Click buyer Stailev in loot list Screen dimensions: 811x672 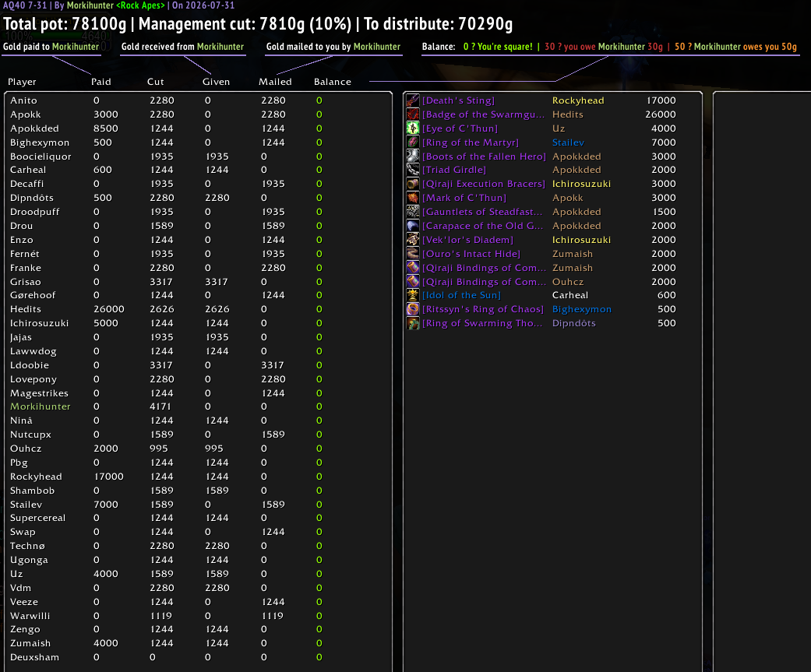tap(568, 142)
